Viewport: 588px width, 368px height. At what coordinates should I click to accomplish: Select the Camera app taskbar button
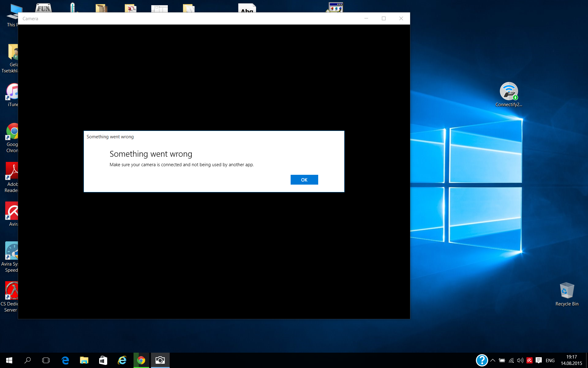[160, 360]
